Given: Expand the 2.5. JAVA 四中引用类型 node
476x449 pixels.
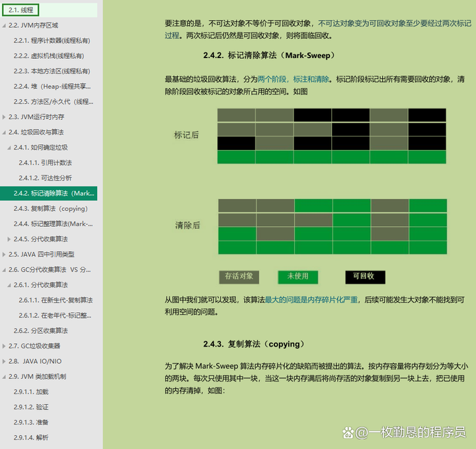Looking at the screenshot, I should [4, 255].
